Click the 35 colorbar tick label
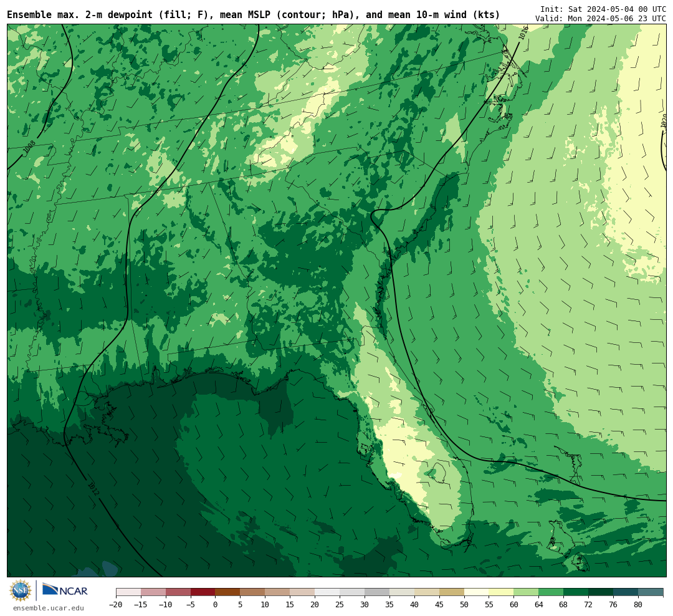Image resolution: width=673 pixels, height=616 pixels. 389,604
